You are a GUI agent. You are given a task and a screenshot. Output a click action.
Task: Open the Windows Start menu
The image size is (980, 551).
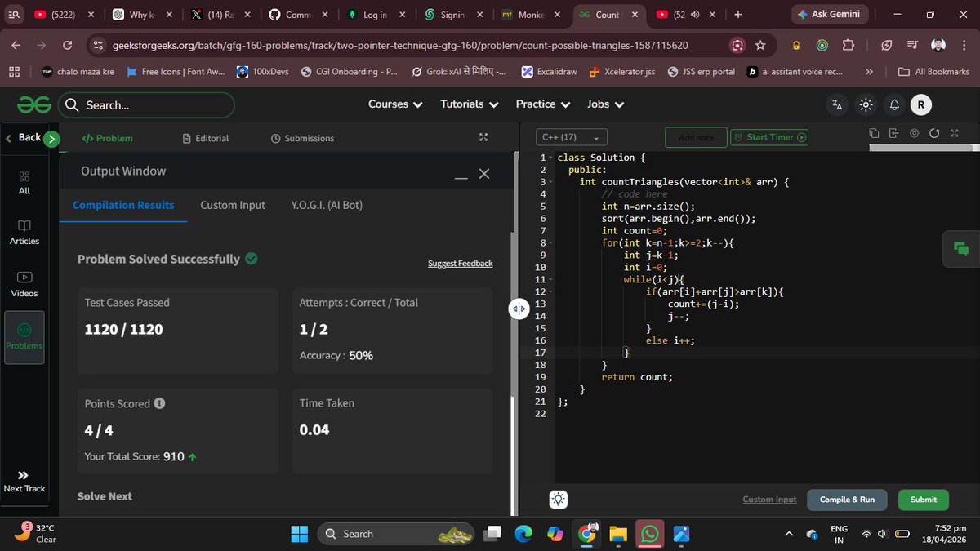pos(299,534)
